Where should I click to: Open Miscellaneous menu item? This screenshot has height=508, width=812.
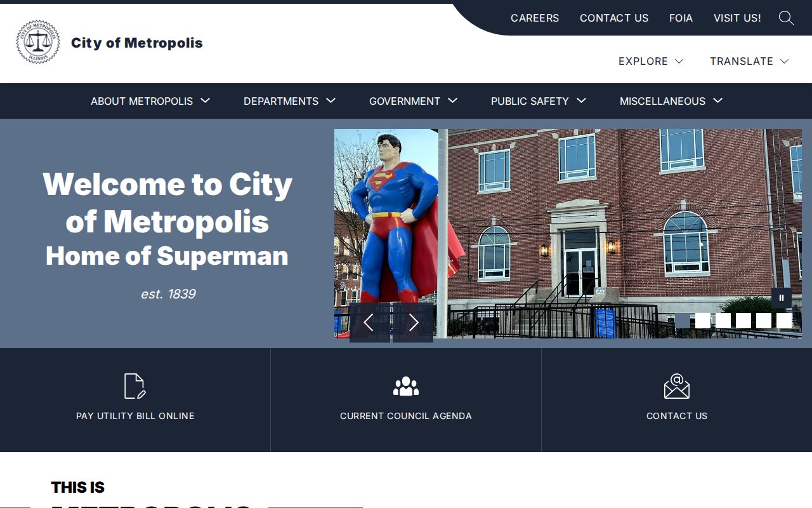click(x=662, y=101)
